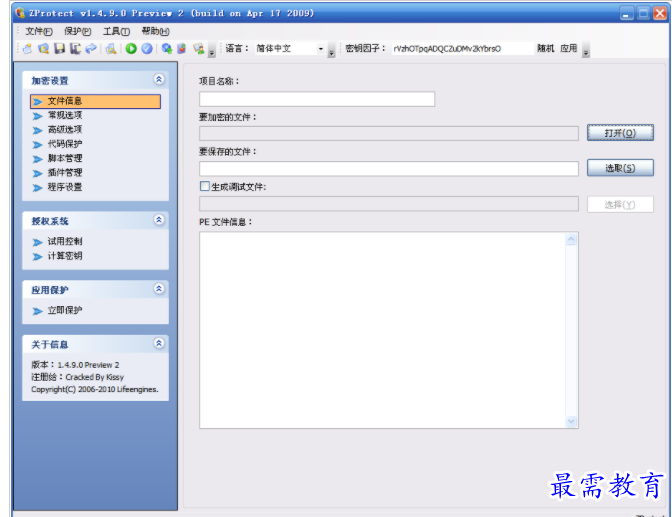Open the 文件(F) menu
The image size is (672, 517).
pos(39,31)
